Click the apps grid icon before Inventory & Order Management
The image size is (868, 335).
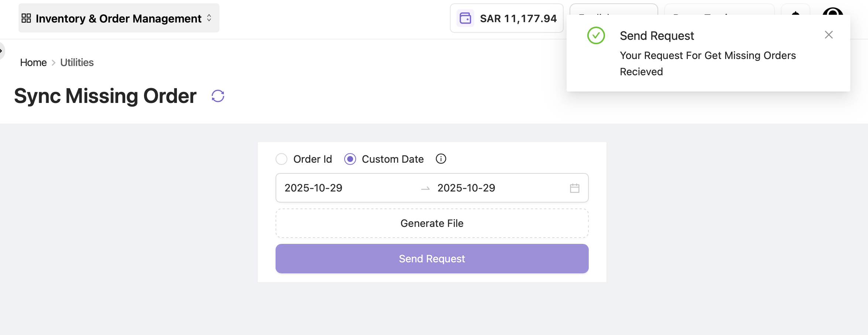[26, 17]
